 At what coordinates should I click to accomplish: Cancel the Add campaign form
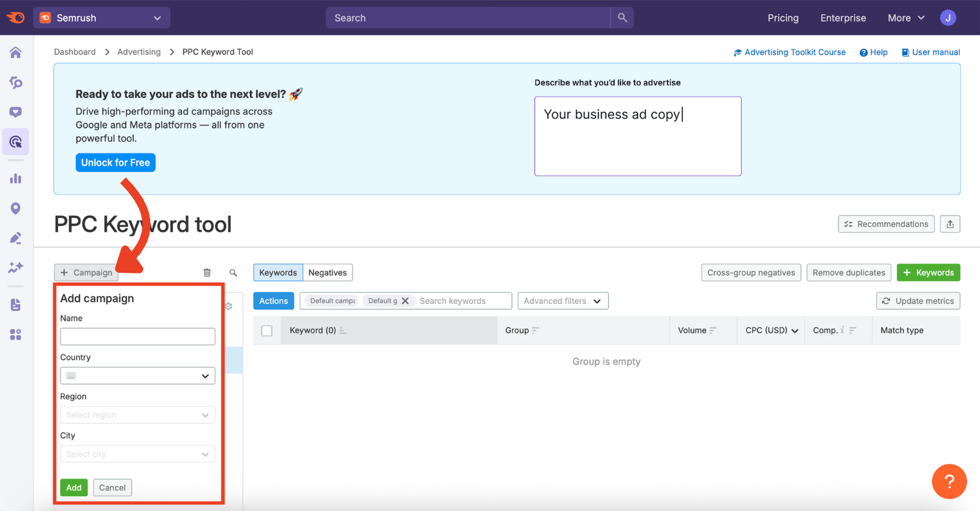pyautogui.click(x=113, y=488)
